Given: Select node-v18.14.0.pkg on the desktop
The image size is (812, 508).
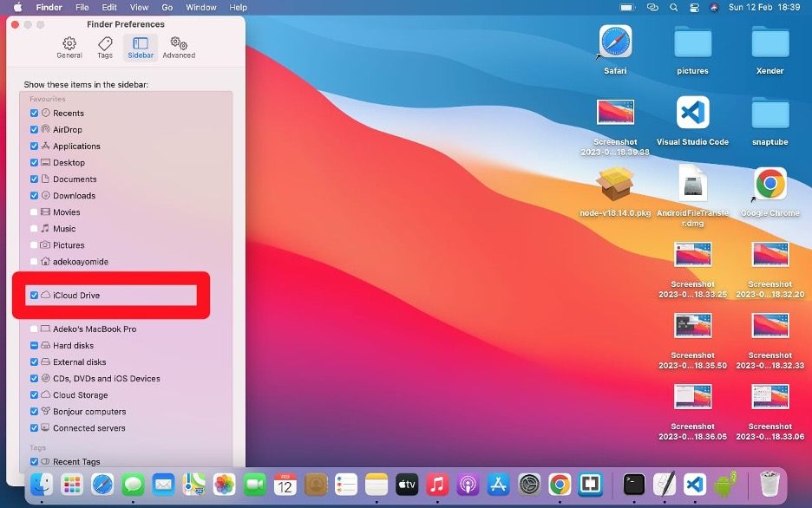Looking at the screenshot, I should [x=615, y=184].
